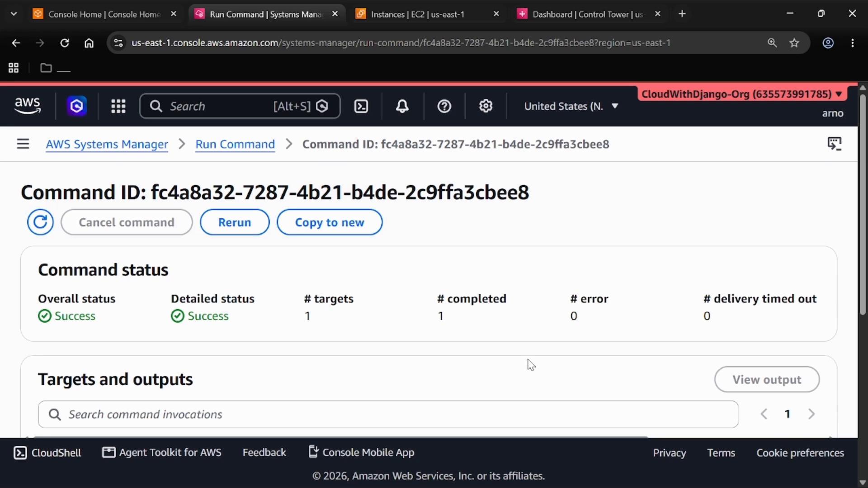Open the console settings gear
The height and width of the screenshot is (488, 868).
pos(486,106)
